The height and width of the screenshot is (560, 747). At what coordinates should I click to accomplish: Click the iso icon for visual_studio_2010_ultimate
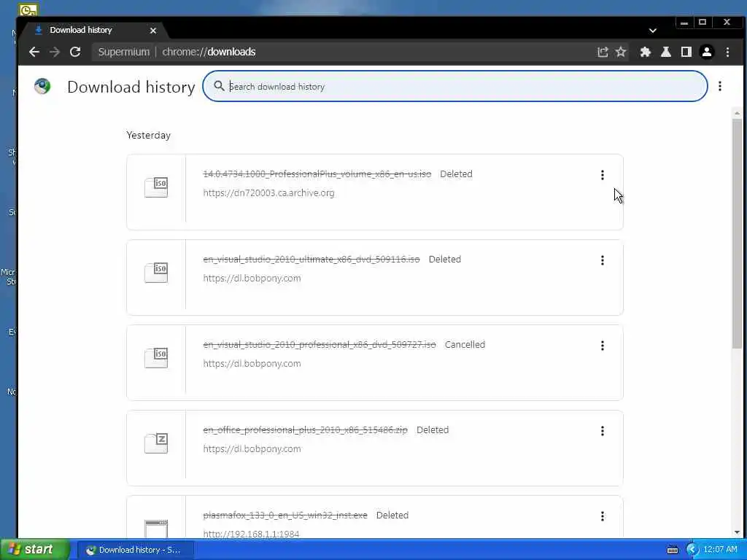156,273
